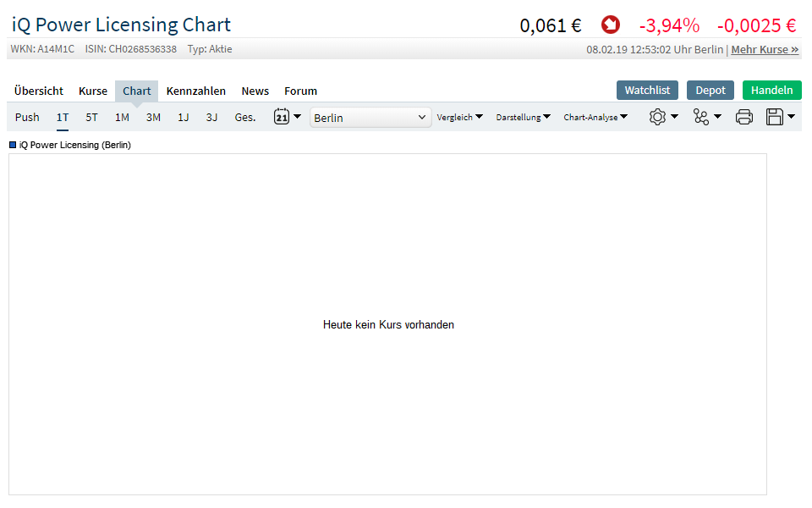Click the settings gear icon
The width and height of the screenshot is (812, 508).
657,117
